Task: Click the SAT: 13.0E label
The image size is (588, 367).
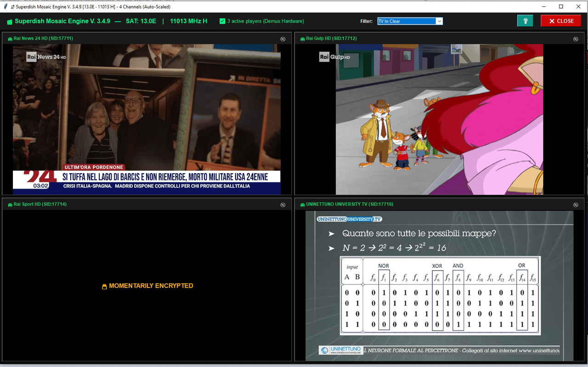Action: click(141, 21)
